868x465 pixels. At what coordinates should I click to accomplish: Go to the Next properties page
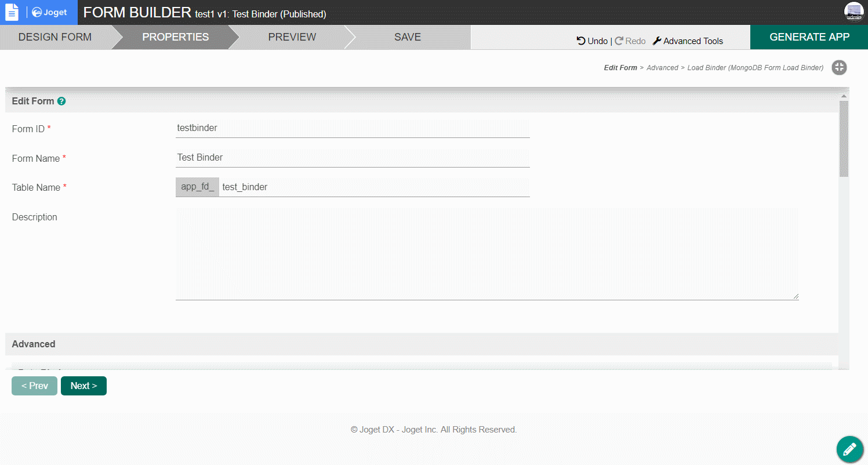click(x=83, y=386)
